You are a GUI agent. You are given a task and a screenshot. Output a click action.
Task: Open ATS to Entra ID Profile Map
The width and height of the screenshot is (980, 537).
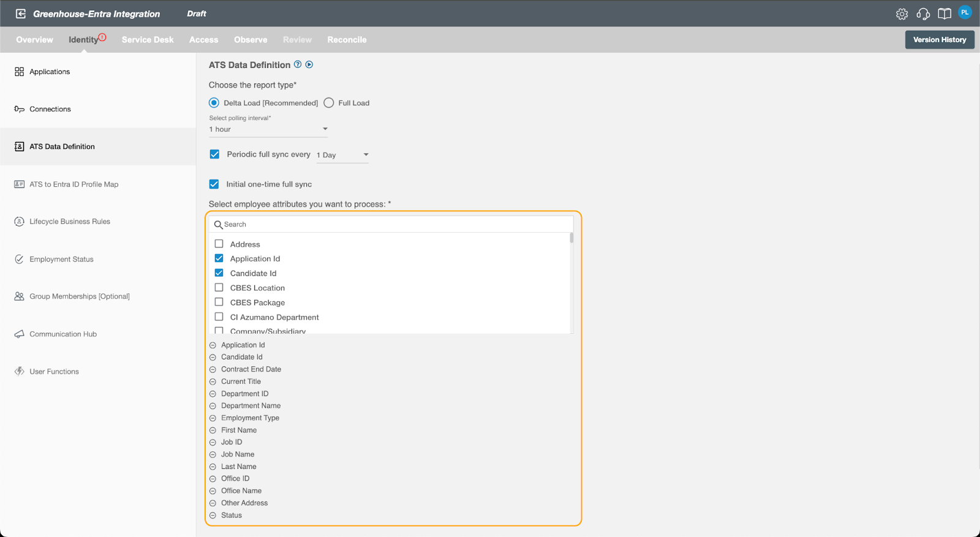click(x=98, y=184)
